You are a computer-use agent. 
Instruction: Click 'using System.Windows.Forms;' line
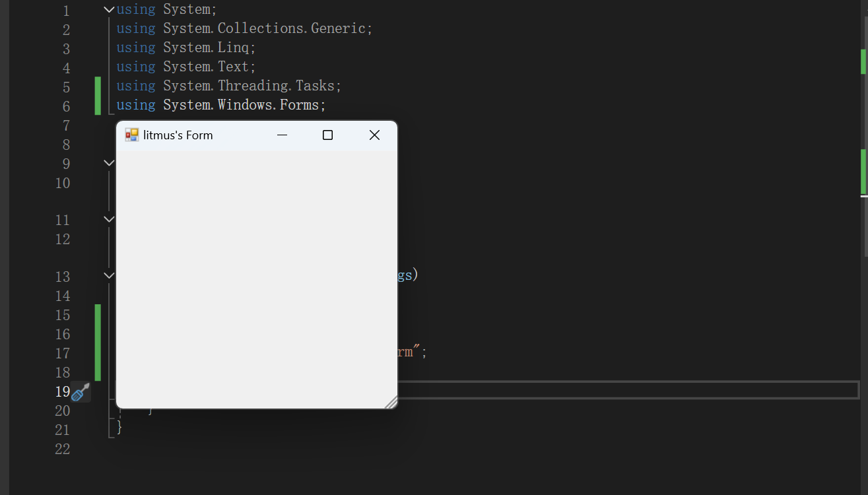click(x=221, y=106)
